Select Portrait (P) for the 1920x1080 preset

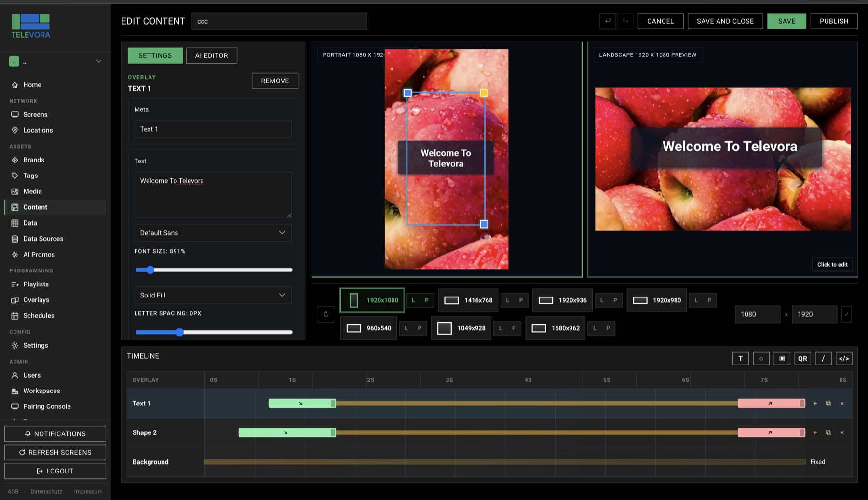click(426, 300)
